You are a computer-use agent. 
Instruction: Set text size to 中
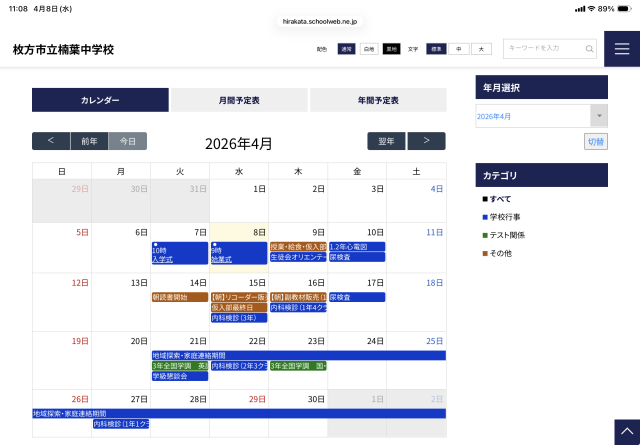pyautogui.click(x=459, y=49)
